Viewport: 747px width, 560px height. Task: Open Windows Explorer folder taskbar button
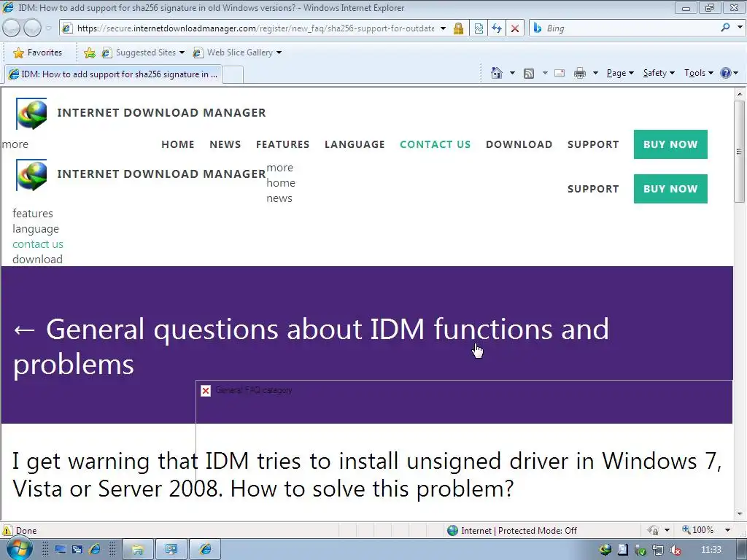tap(138, 550)
